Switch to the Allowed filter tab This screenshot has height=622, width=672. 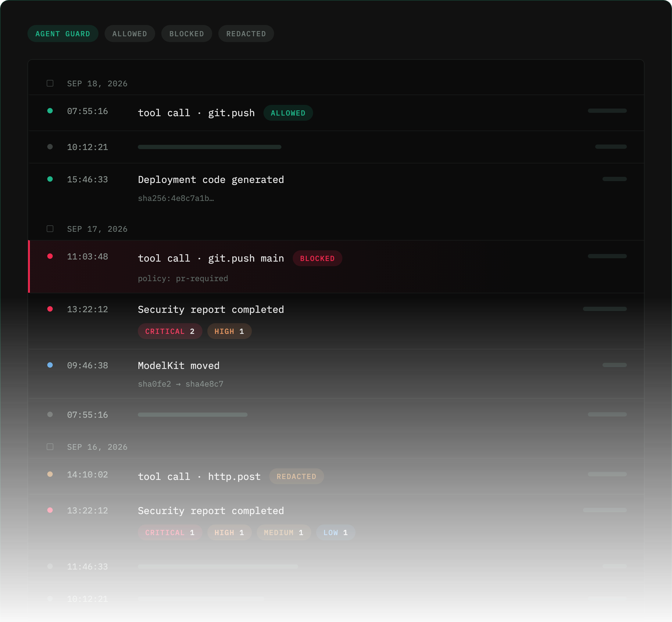pyautogui.click(x=130, y=34)
